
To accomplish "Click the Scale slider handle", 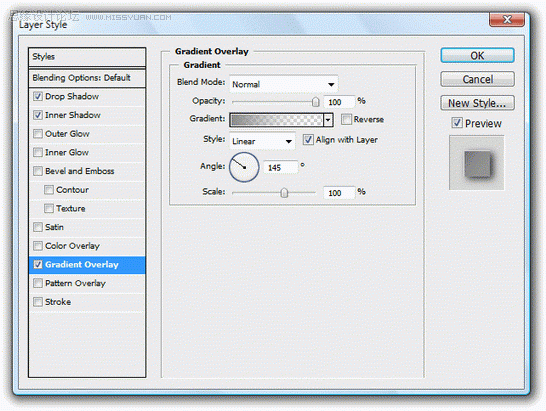I will [284, 193].
